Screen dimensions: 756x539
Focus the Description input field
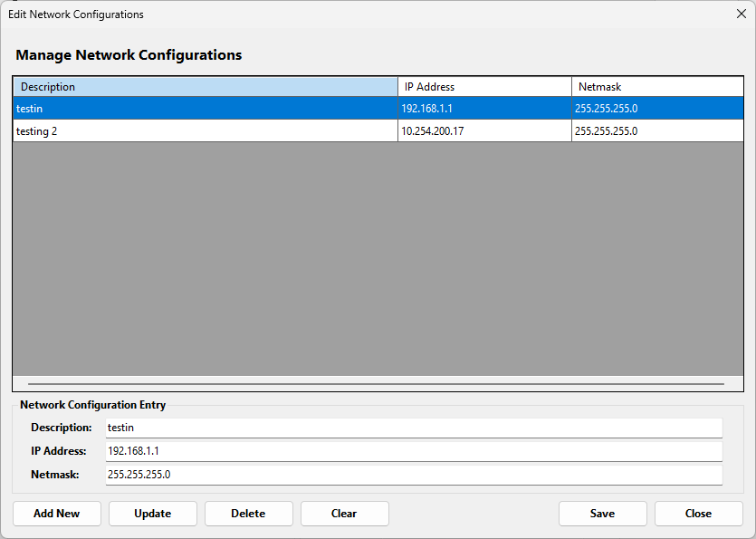tap(414, 428)
